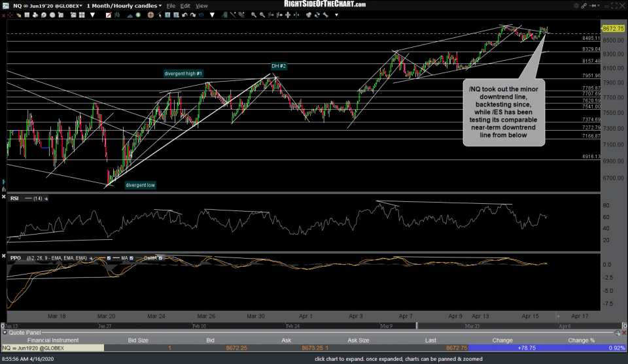Screen dimensions: 628x364
Task: Click the scrollbar left arrow near Jan 13
Action: coord(3,326)
